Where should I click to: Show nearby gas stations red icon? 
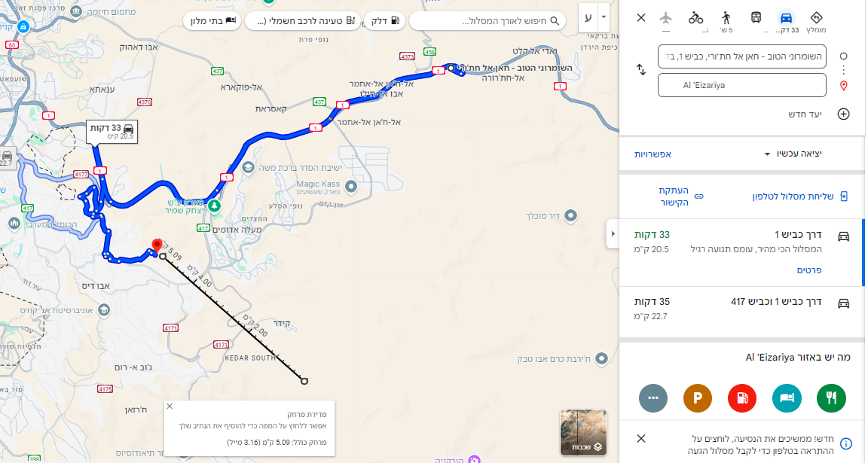coord(741,398)
